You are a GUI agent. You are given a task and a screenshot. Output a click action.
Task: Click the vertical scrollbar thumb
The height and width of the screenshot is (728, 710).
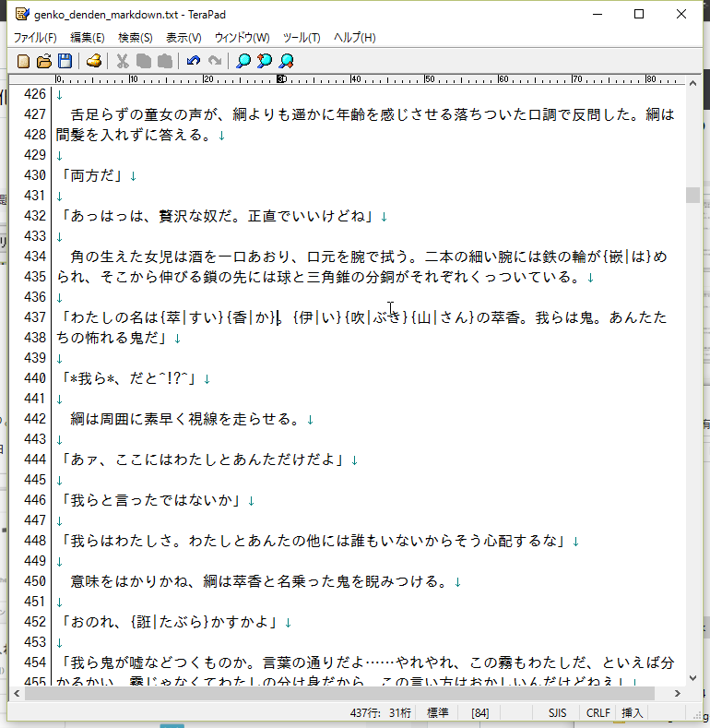[692, 195]
